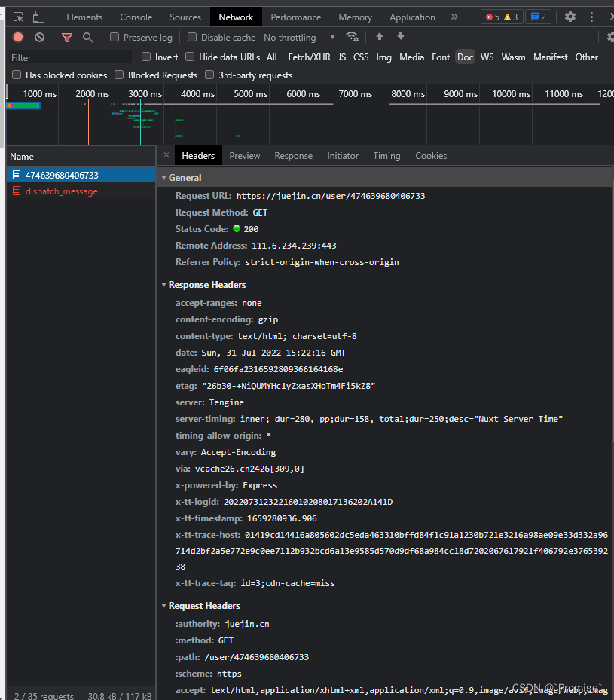
Task: Switch to the Console tab
Action: click(x=136, y=17)
